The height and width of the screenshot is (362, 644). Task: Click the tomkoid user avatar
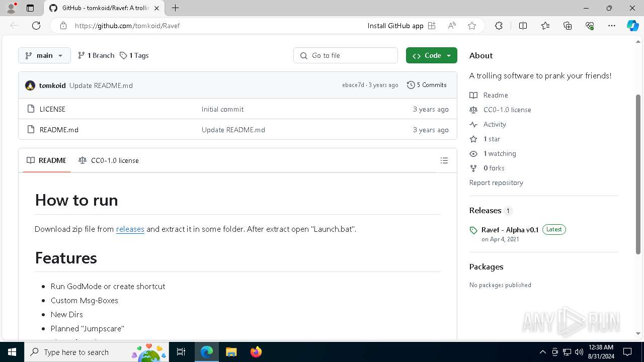click(30, 85)
